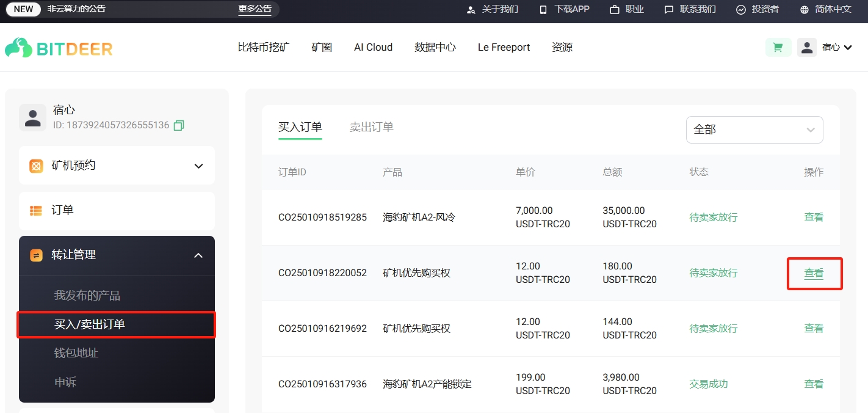View order CO25010916317936
The width and height of the screenshot is (868, 413).
[814, 384]
